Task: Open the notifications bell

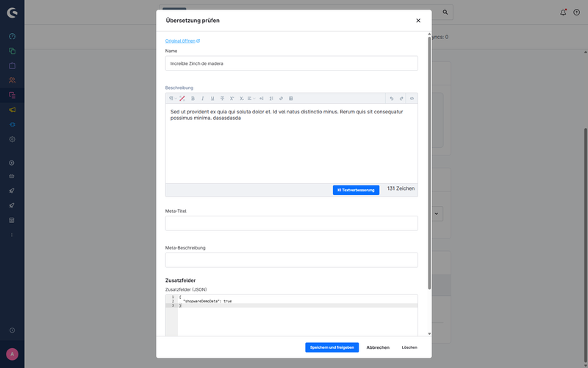Action: [563, 13]
